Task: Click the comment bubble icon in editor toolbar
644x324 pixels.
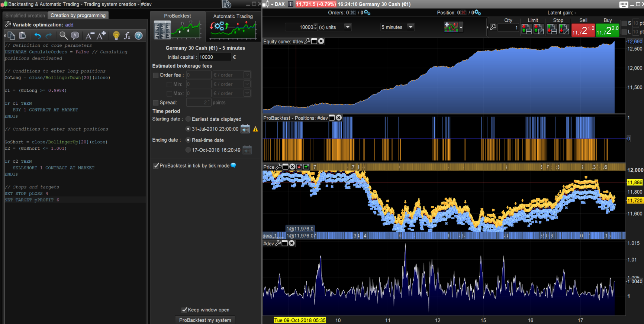Action: [x=75, y=36]
